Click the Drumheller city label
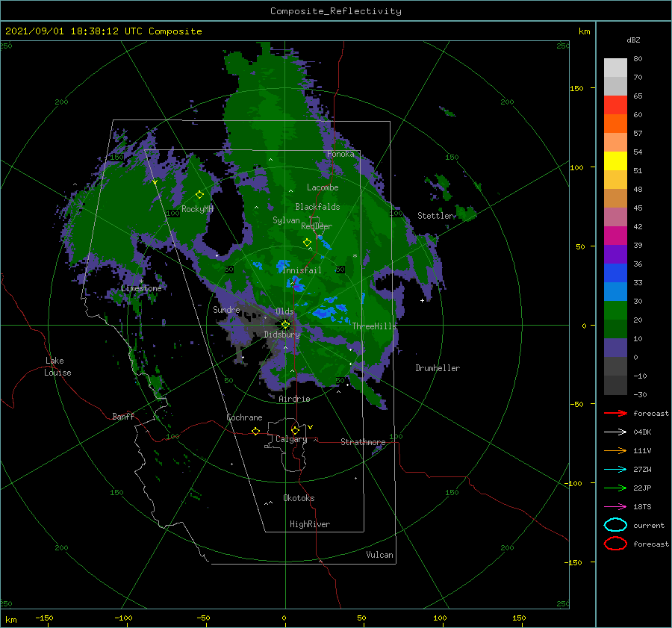672x628 pixels. (438, 368)
